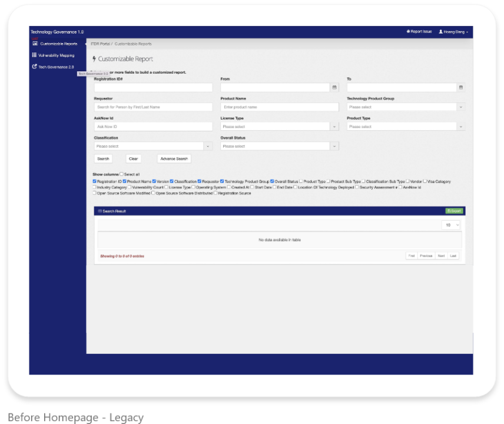
Task: Click the Tech Governance 2.0 external link icon
Action: tap(34, 67)
